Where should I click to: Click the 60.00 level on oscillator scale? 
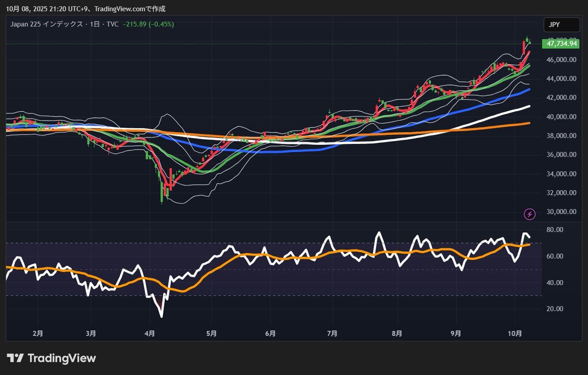click(555, 257)
